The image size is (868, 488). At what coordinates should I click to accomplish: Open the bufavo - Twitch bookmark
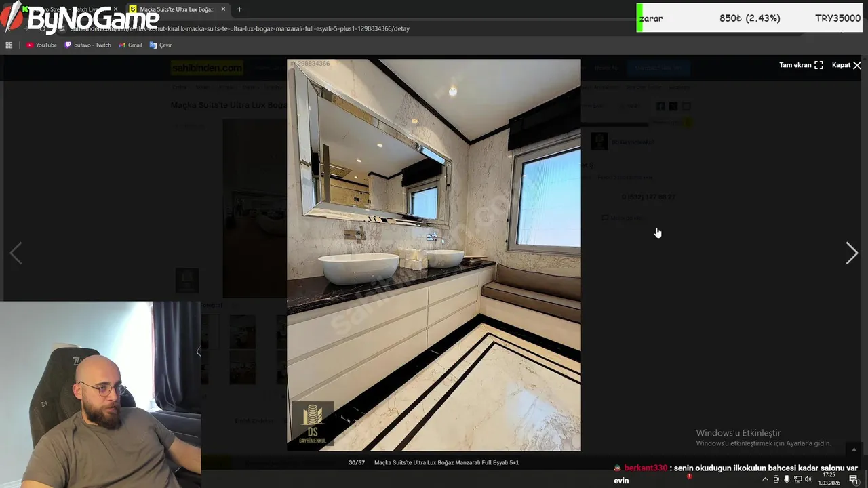(x=88, y=45)
